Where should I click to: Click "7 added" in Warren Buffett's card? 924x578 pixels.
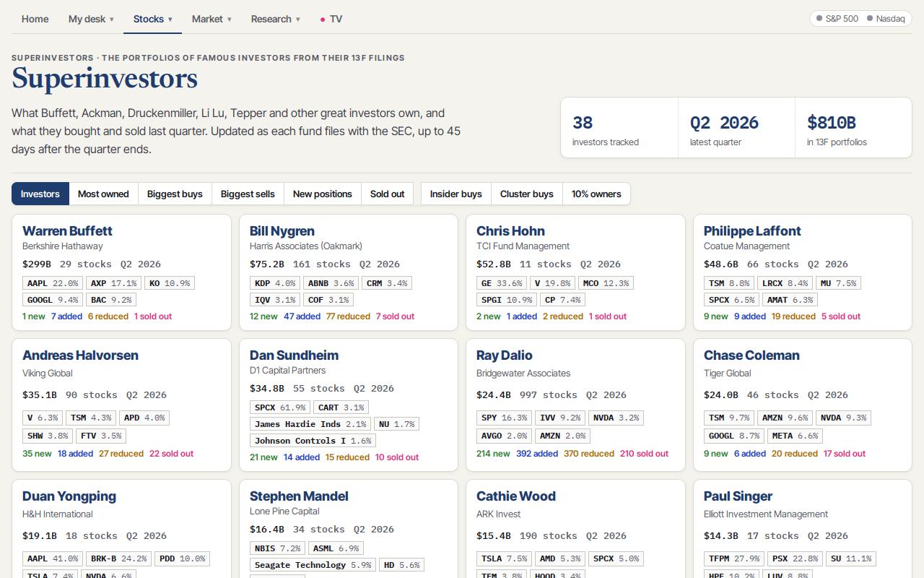66,316
